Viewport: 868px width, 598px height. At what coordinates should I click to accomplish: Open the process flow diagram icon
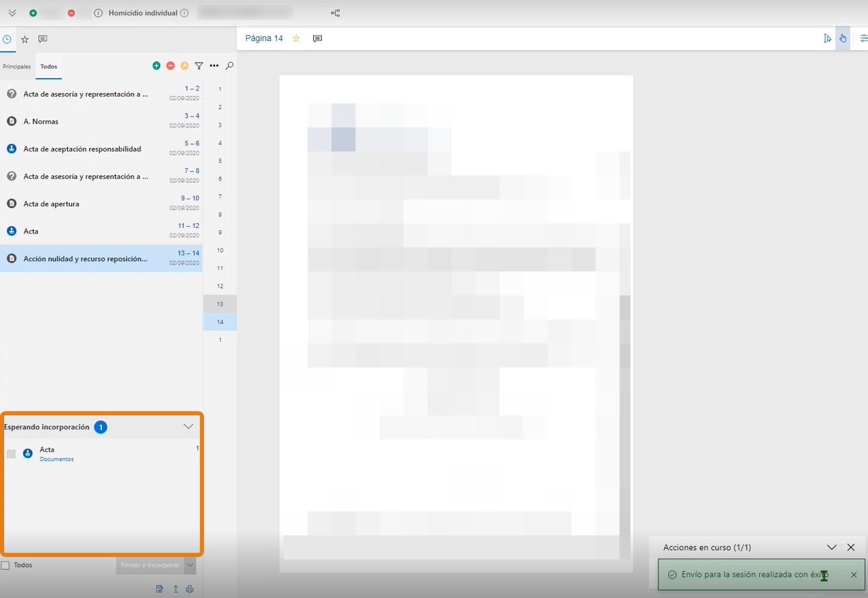click(x=335, y=13)
